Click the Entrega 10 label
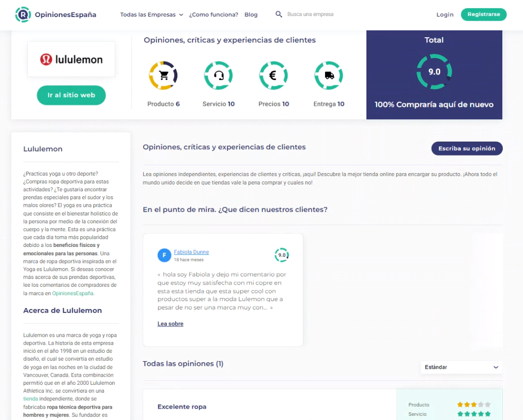 329,104
